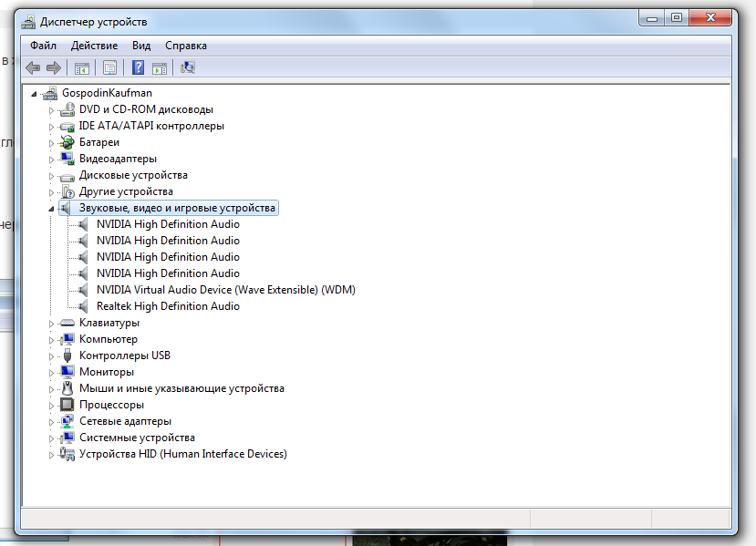Select the Другие устройства tree item
Screen dimensions: 756x546
click(126, 191)
